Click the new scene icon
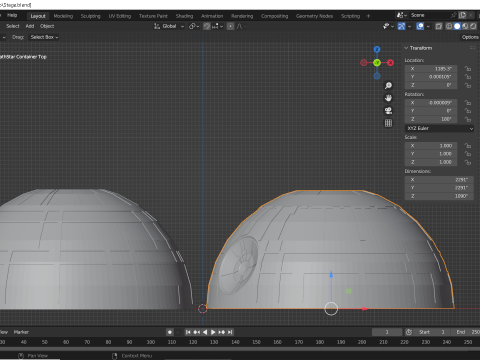Viewport: 480px width, 360px height. pos(462,15)
